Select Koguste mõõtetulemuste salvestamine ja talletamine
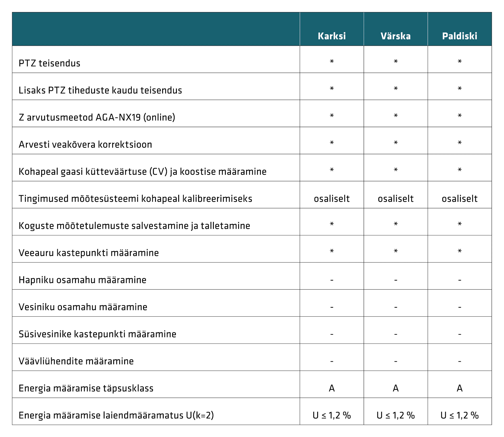Image resolution: width=504 pixels, height=437 pixels. pyautogui.click(x=134, y=226)
